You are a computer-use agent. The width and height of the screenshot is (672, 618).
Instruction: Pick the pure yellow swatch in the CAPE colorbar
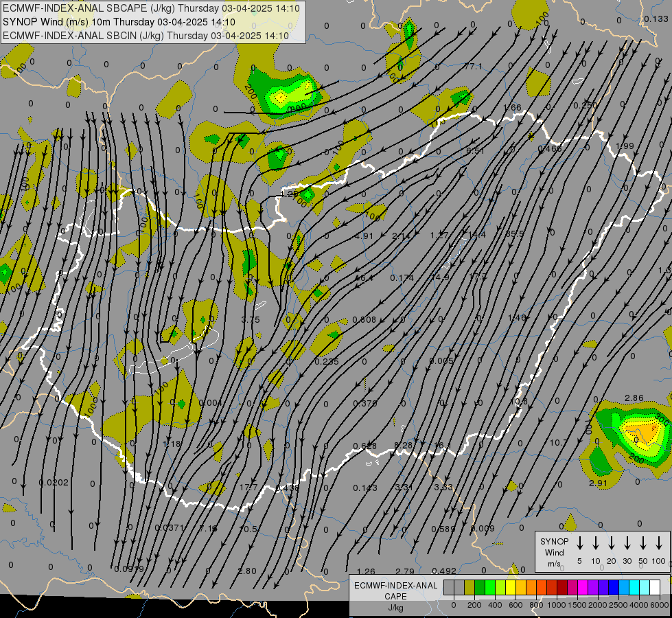(511, 588)
